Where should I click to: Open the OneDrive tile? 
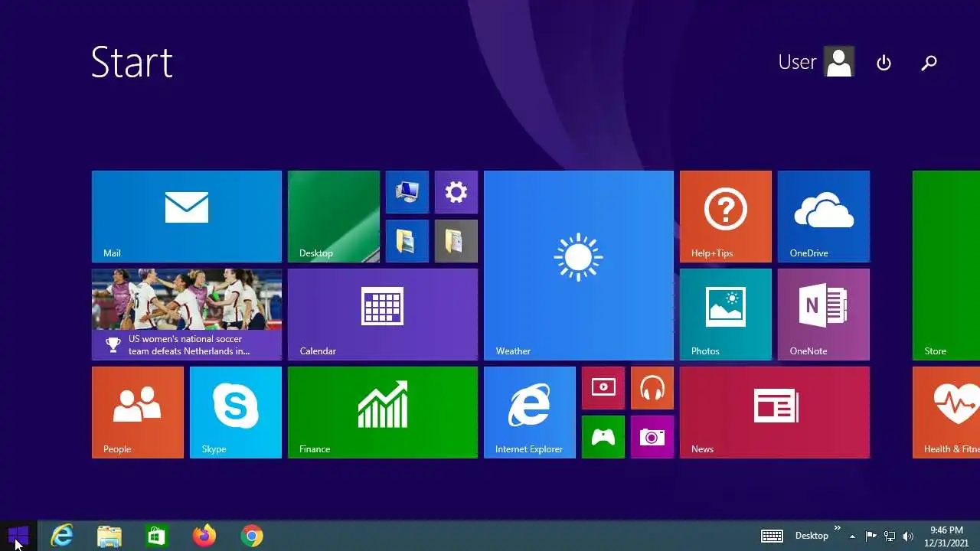[x=824, y=217]
